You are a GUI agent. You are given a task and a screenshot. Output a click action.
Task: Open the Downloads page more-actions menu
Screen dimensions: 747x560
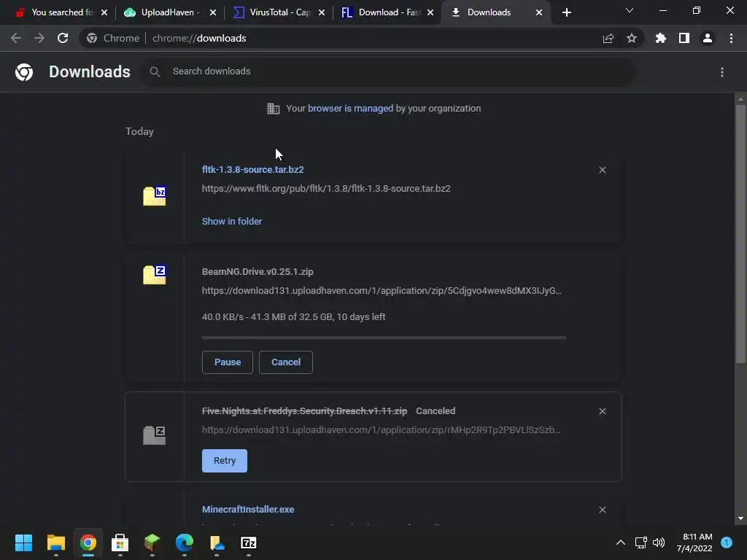pyautogui.click(x=722, y=72)
